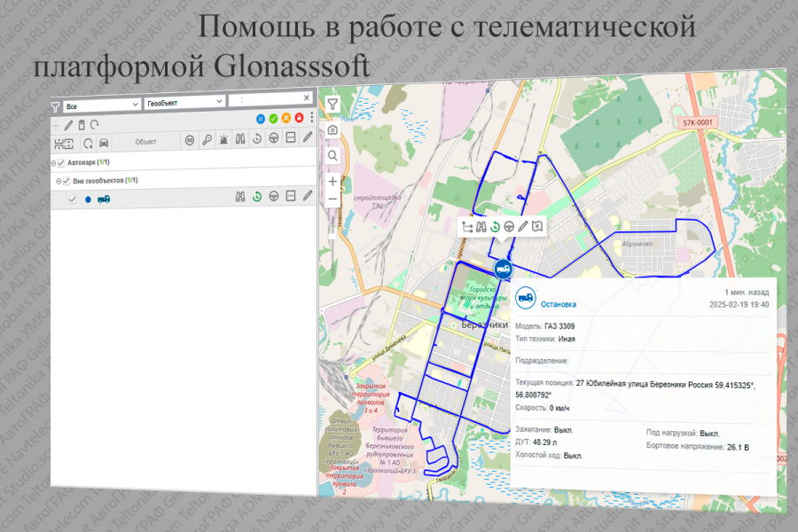The width and height of the screenshot is (798, 532).
Task: Open the three-dot menu in the list panel
Action: coord(311,117)
